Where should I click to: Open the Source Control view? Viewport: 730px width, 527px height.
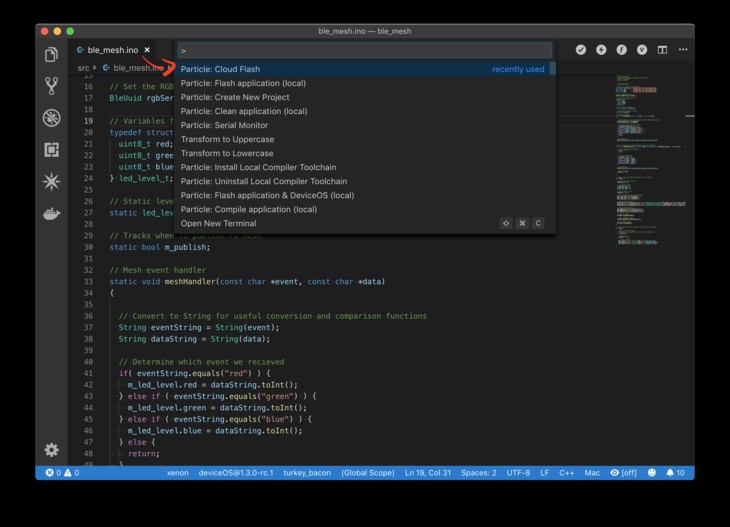51,86
